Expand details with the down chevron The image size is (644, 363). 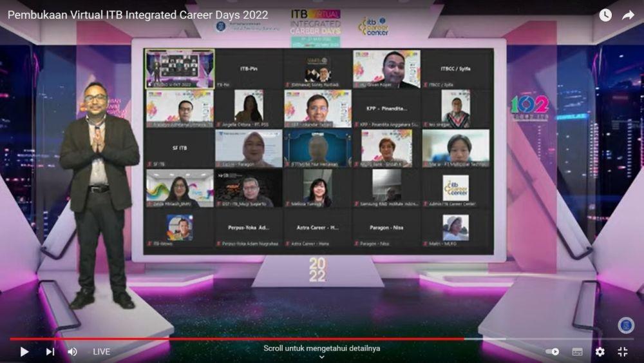321,357
